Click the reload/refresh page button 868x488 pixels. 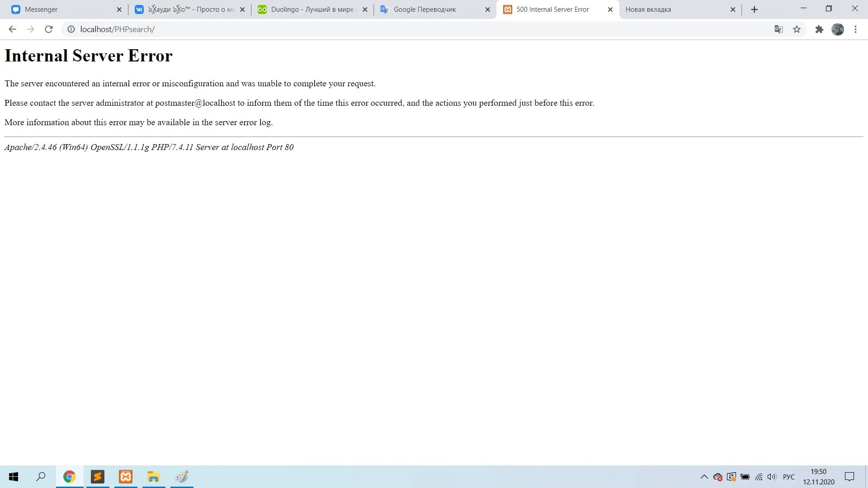(49, 28)
